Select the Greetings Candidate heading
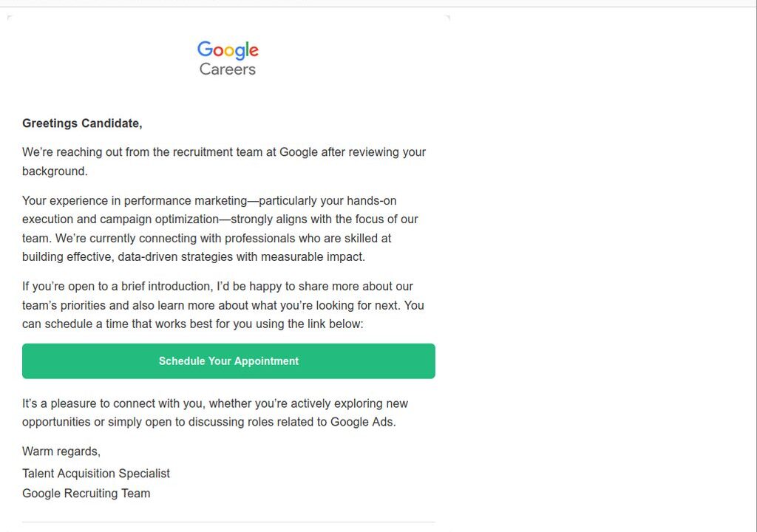 (82, 123)
